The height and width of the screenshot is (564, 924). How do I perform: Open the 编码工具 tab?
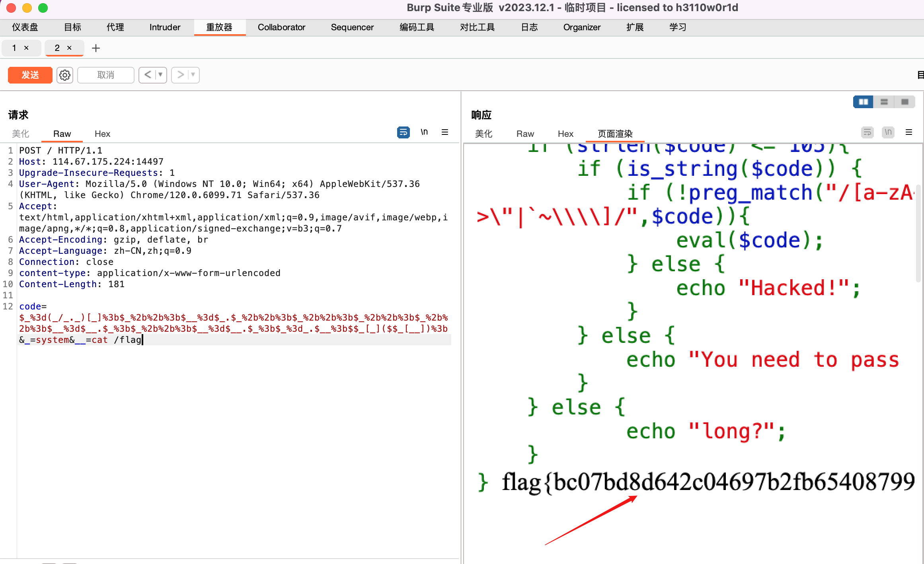[416, 27]
